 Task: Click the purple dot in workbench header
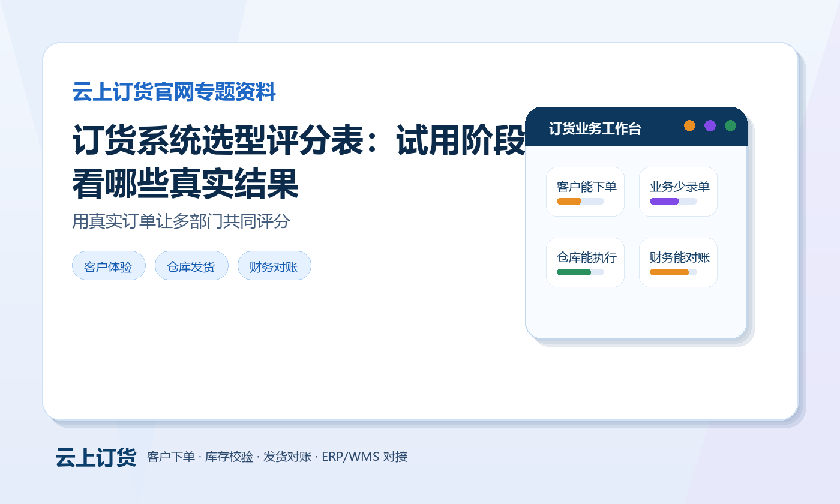(x=710, y=125)
